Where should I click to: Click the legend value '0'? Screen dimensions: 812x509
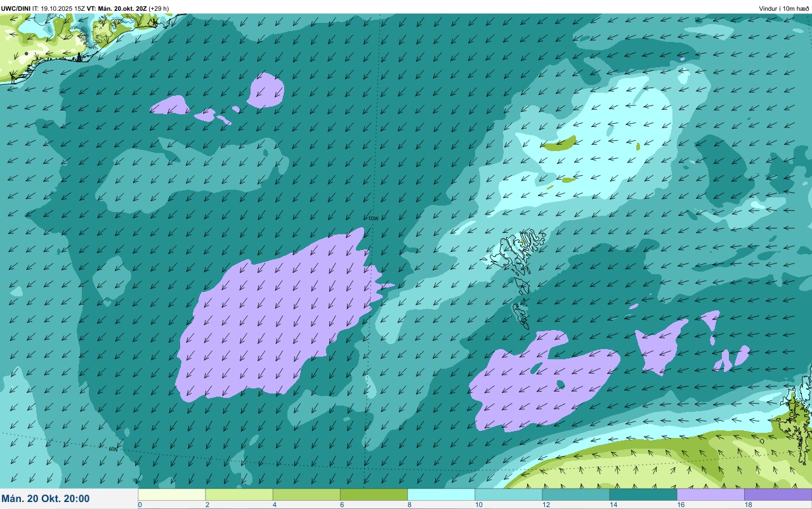[x=140, y=505]
